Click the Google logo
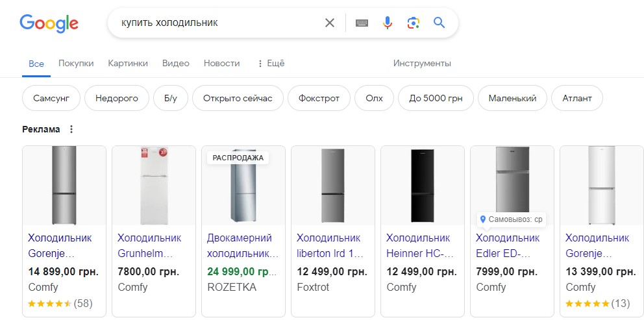This screenshot has height=320, width=644. [x=49, y=23]
